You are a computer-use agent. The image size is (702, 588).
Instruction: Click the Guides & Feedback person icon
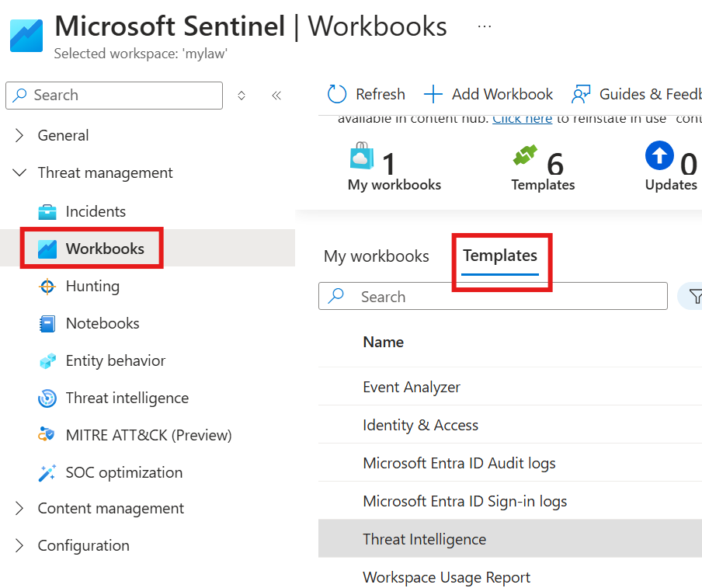coord(581,94)
